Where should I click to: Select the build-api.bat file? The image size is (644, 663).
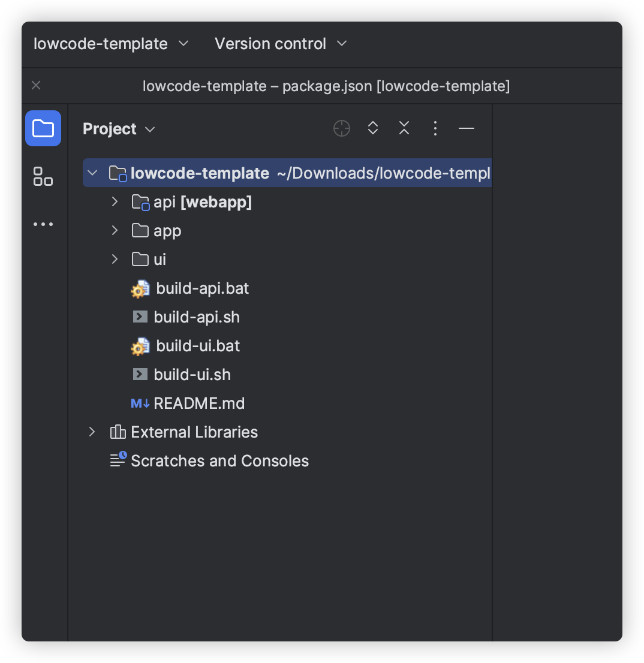click(x=202, y=288)
